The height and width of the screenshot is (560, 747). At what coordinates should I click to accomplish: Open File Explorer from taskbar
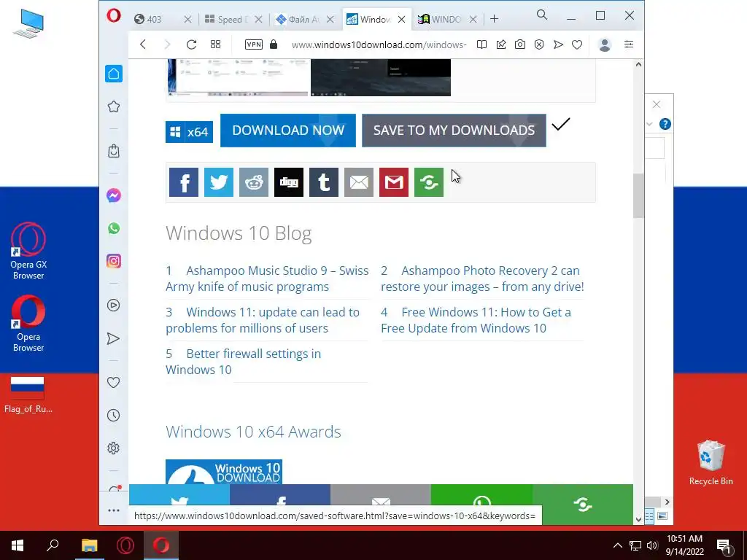[x=89, y=545]
